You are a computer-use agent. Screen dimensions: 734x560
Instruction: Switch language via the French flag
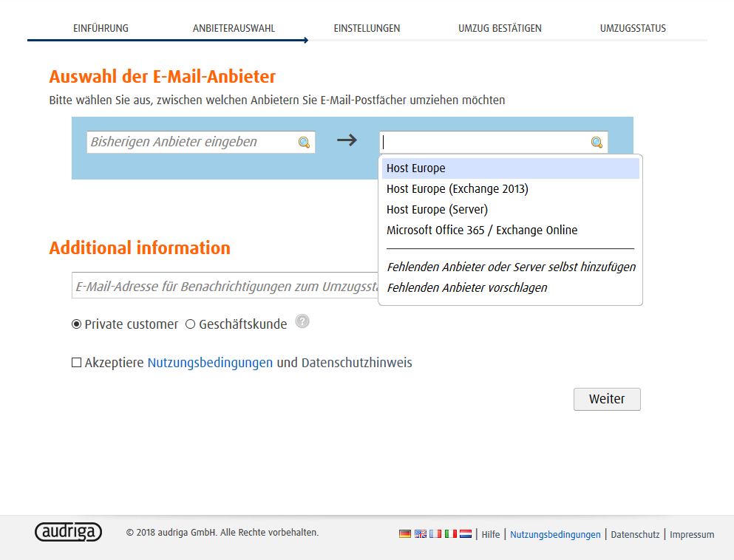[x=435, y=534]
